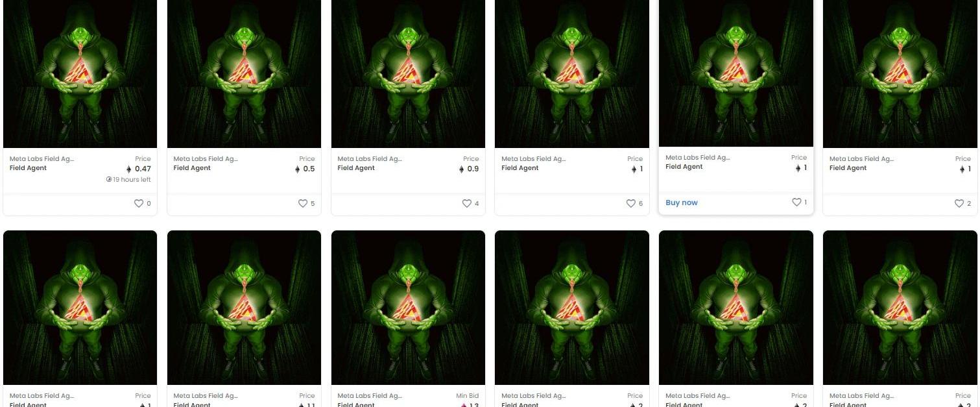The image size is (980, 407).
Task: Open the artwork of the Min Bid 1.3 item
Action: click(x=408, y=308)
